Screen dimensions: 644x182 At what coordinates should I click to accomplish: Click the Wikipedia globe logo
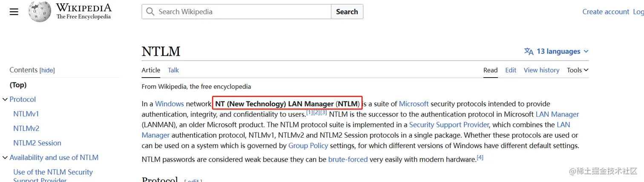pyautogui.click(x=40, y=12)
